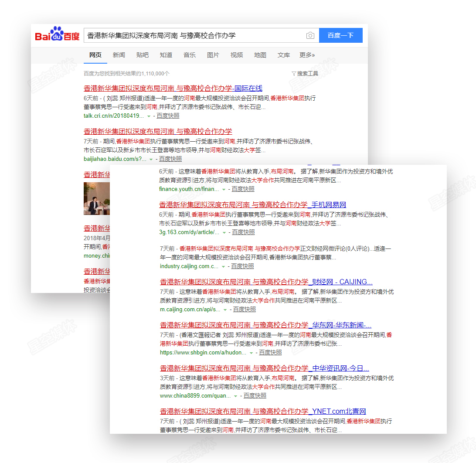Viewport: 476px width, 463px height.
Task: Open the result titled ending 华东网-华东新闻
Action: tap(265, 325)
